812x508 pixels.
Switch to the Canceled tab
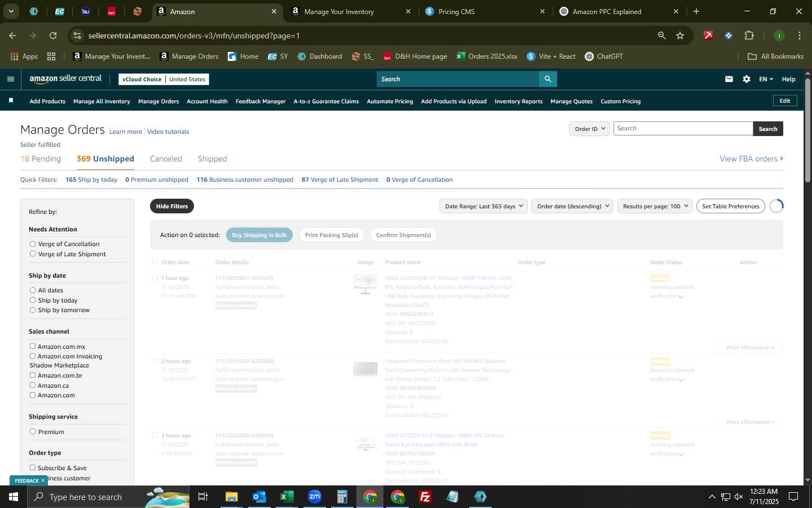click(166, 159)
